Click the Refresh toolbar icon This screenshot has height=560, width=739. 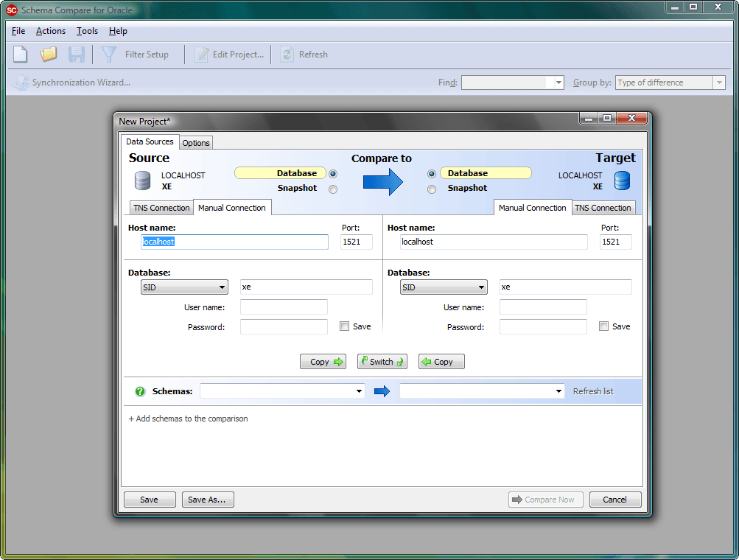coord(287,55)
